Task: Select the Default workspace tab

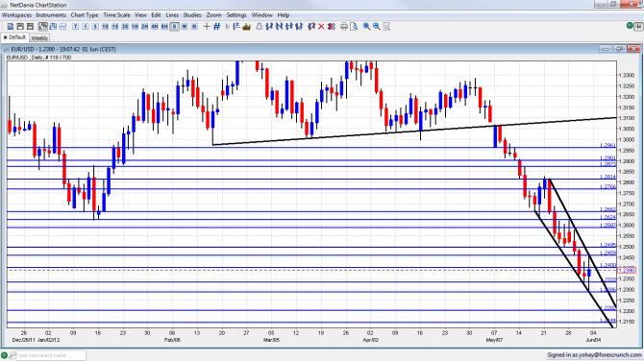Action: click(x=14, y=37)
